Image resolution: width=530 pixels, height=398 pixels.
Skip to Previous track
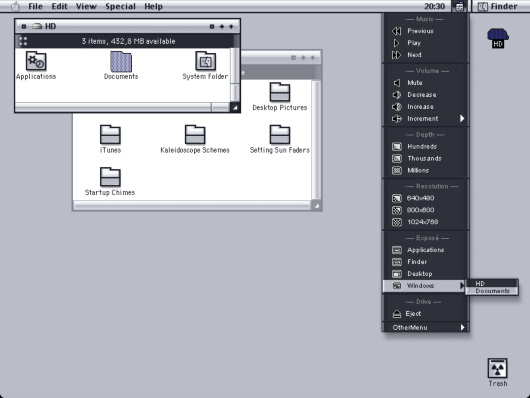[425, 31]
